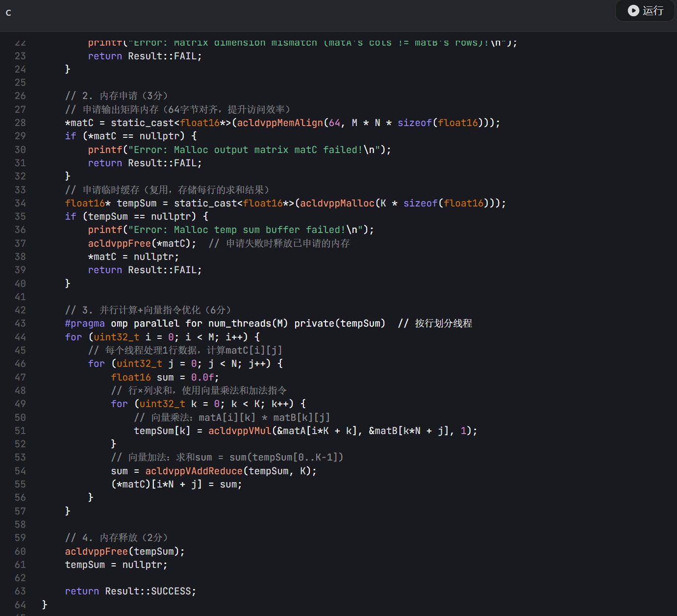Click comment '// 每个线程处理1行数据'

click(185, 350)
